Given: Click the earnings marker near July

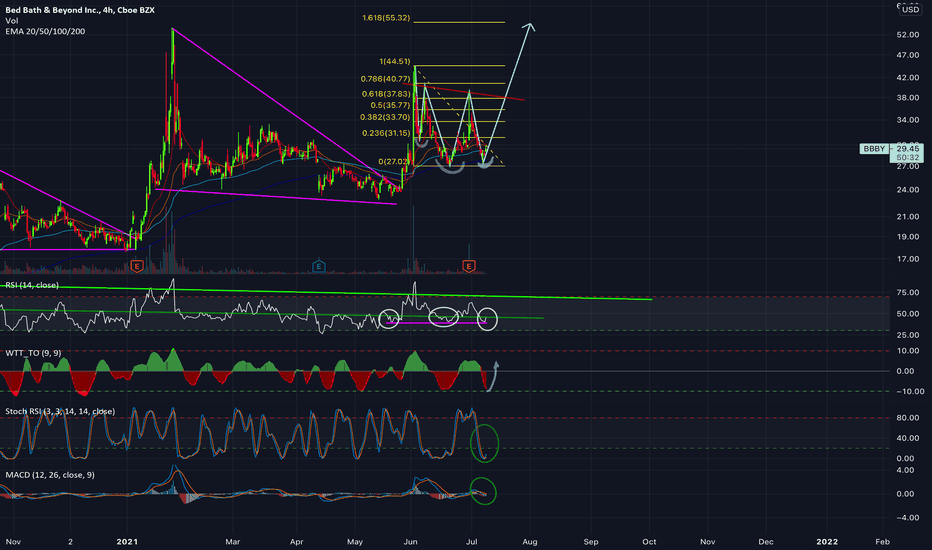Looking at the screenshot, I should (x=469, y=266).
